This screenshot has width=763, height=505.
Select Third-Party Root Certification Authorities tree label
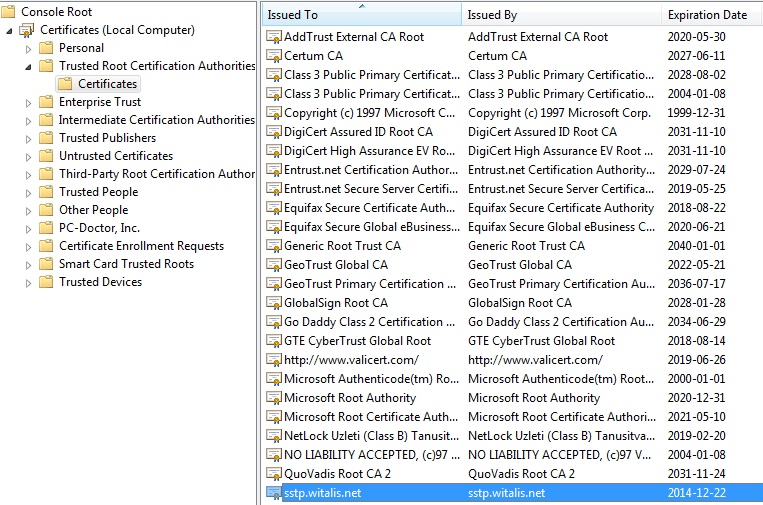pos(157,174)
